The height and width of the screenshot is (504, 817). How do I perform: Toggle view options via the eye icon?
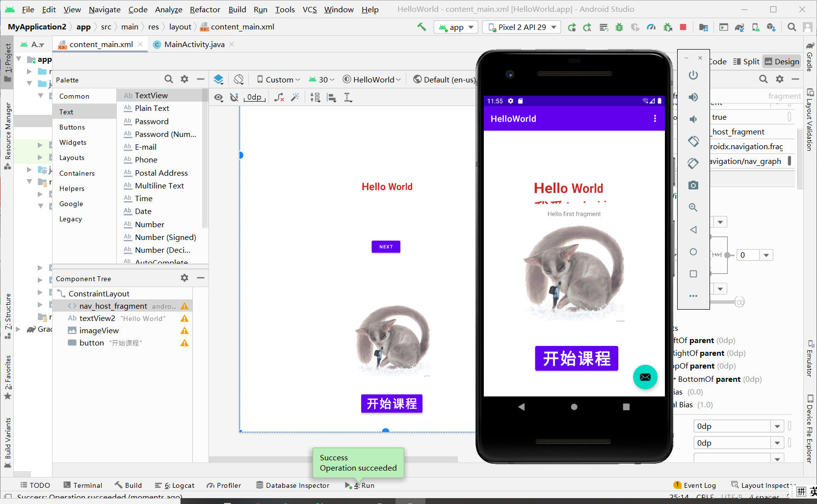click(218, 97)
